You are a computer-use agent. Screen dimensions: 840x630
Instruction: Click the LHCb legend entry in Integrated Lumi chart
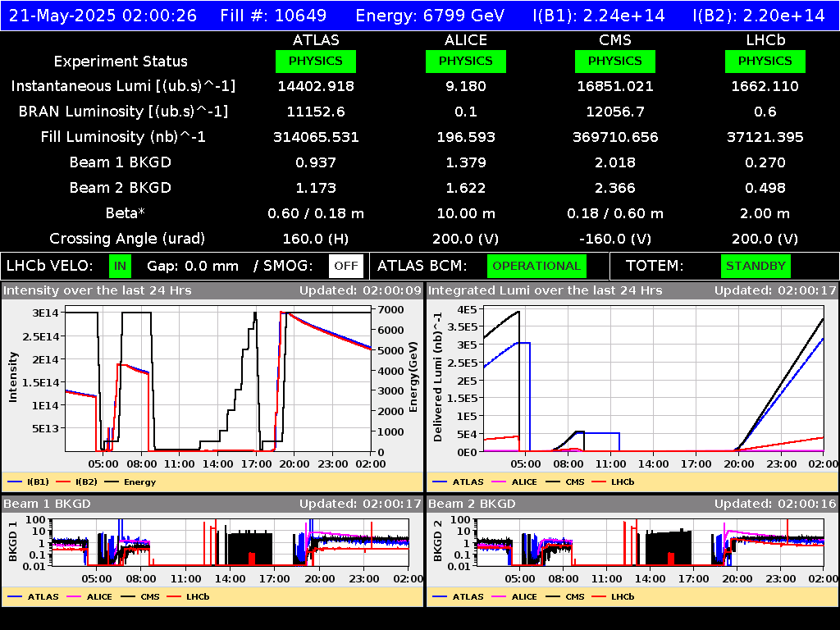coord(614,482)
